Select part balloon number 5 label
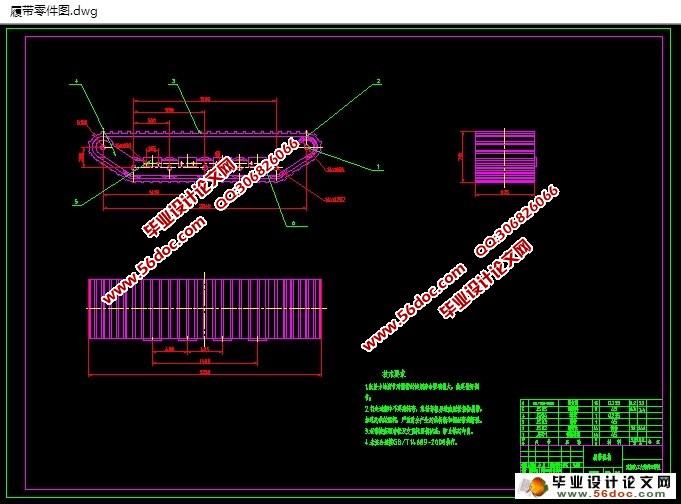 pyautogui.click(x=76, y=200)
